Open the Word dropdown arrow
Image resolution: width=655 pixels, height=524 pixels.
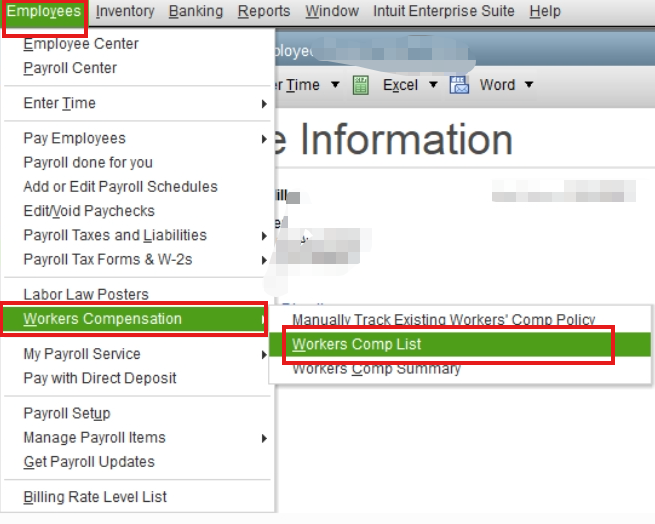coord(529,85)
